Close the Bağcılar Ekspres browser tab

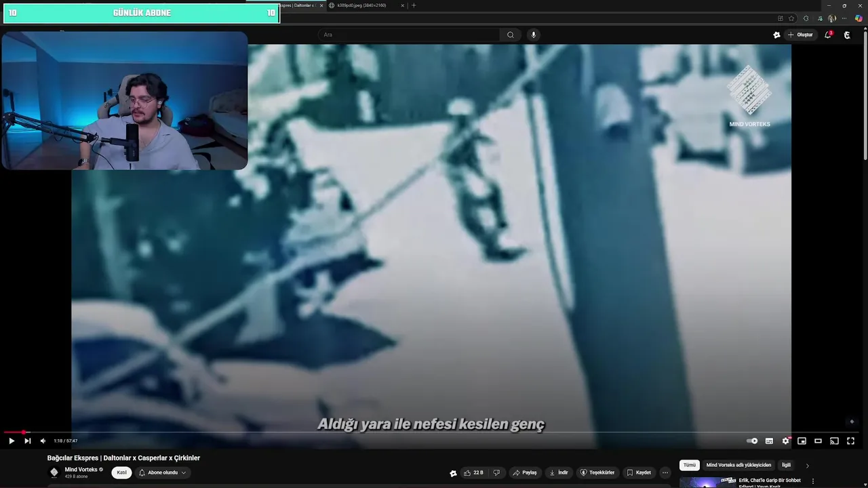tap(321, 5)
